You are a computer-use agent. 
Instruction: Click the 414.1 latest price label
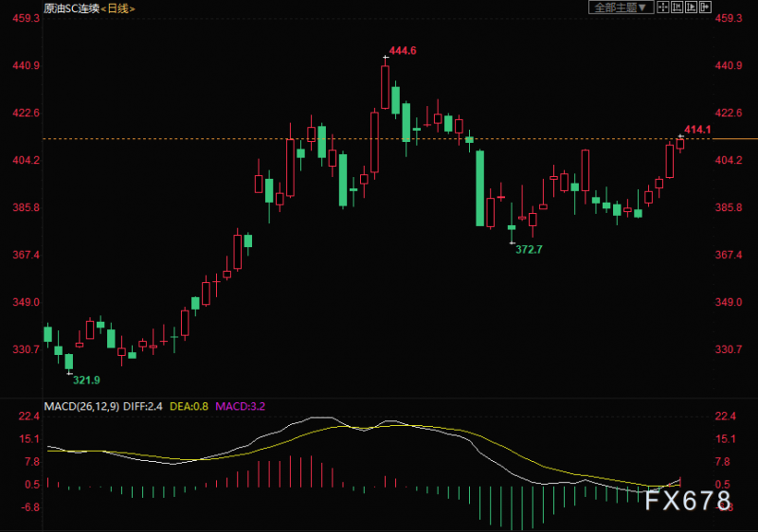(697, 130)
